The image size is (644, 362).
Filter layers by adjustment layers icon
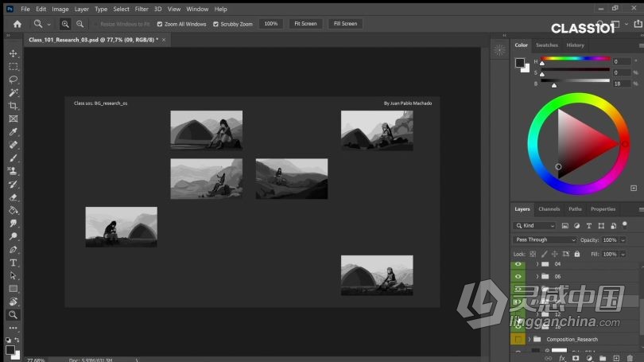pos(577,226)
